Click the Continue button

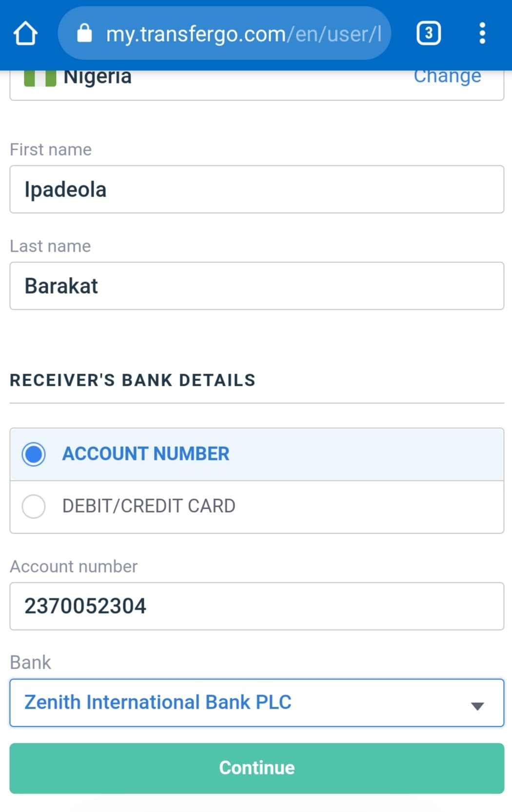click(x=256, y=768)
